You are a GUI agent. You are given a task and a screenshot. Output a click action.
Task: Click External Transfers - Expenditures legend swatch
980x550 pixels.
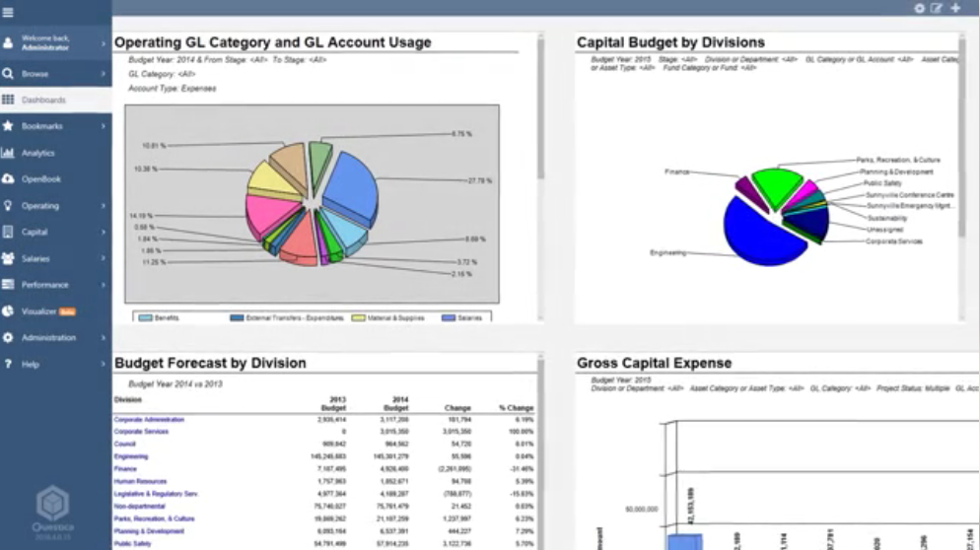coord(237,318)
